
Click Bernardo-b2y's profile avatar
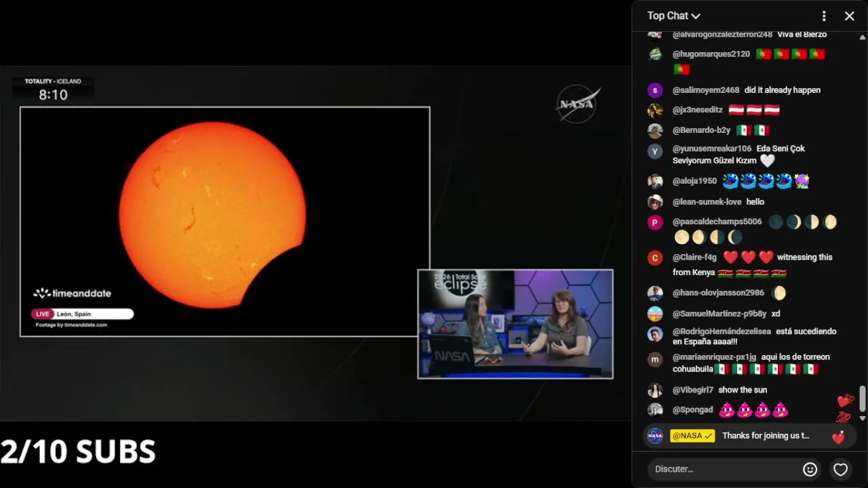click(x=655, y=130)
